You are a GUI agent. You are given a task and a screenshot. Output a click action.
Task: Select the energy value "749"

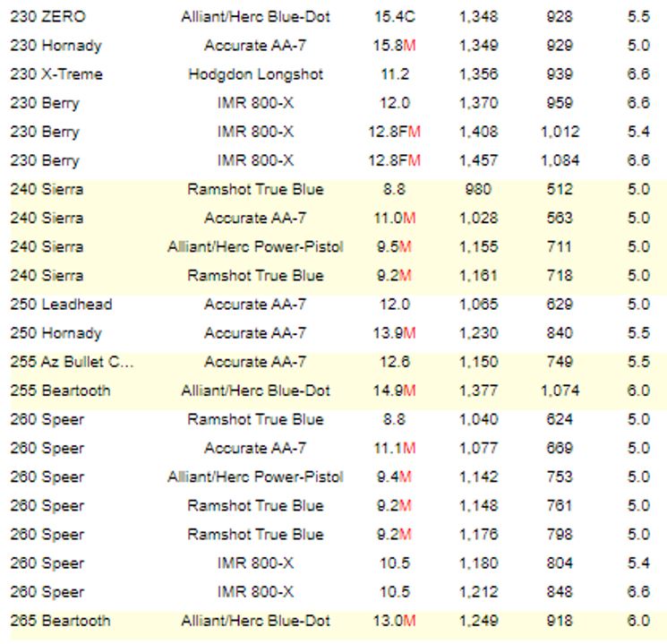tap(560, 362)
